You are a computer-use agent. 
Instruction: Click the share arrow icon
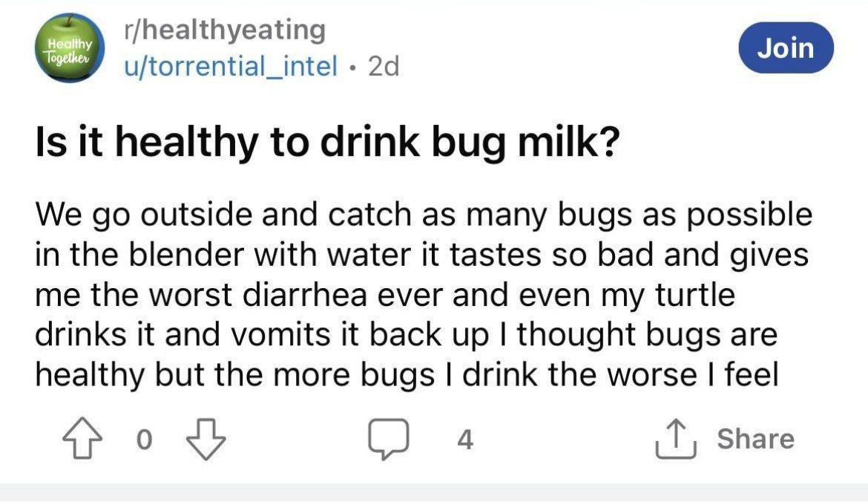672,440
